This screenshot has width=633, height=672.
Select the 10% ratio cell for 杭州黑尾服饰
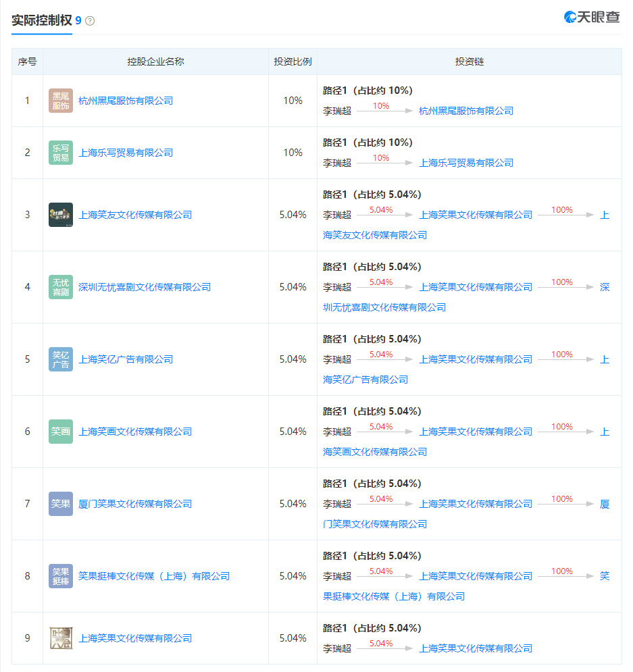click(293, 101)
